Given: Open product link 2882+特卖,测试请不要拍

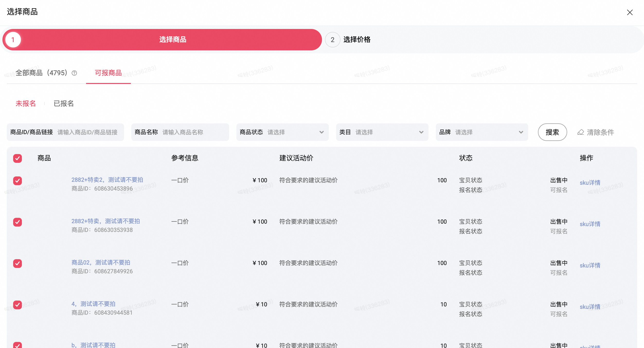Looking at the screenshot, I should point(106,221).
